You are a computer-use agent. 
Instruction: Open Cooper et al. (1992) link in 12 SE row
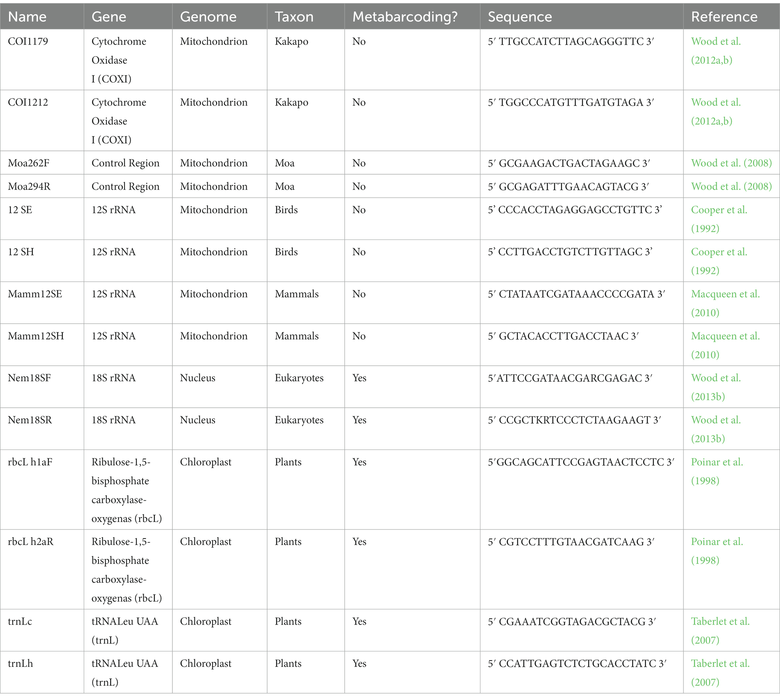tap(719, 219)
